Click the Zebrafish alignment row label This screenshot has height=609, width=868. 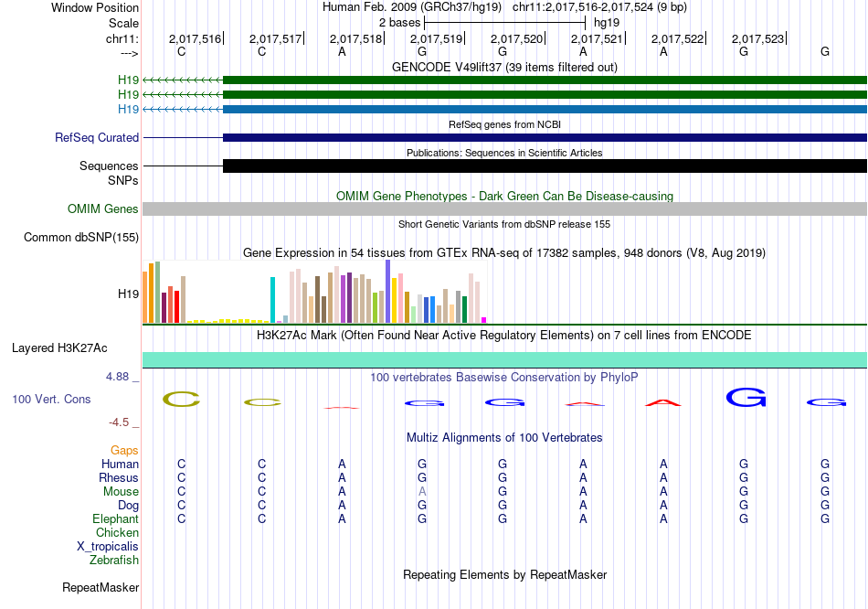click(113, 561)
